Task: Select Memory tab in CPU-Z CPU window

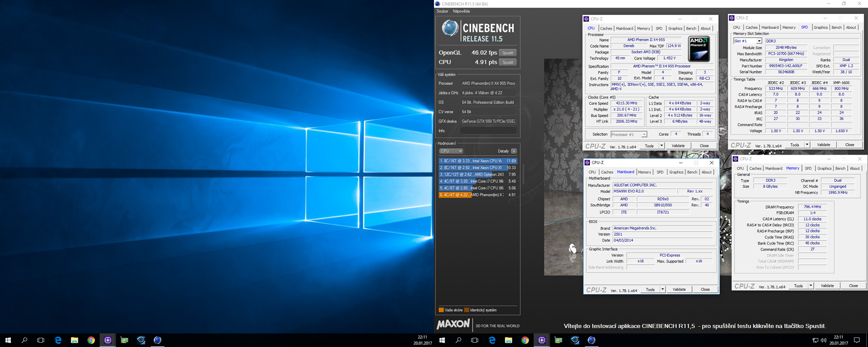Action: 643,28
